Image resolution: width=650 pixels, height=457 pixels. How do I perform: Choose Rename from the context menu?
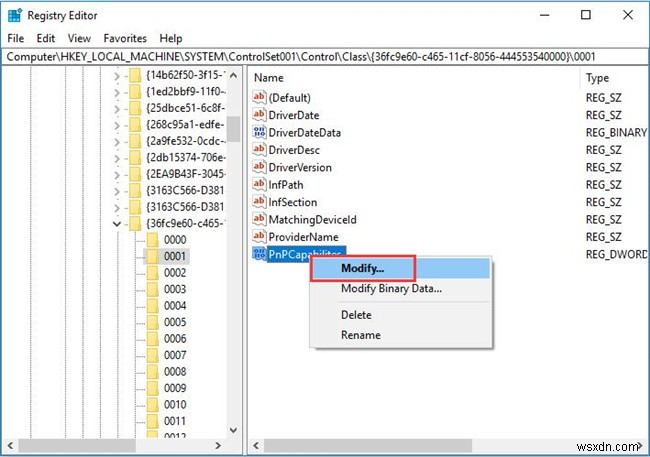(400, 335)
